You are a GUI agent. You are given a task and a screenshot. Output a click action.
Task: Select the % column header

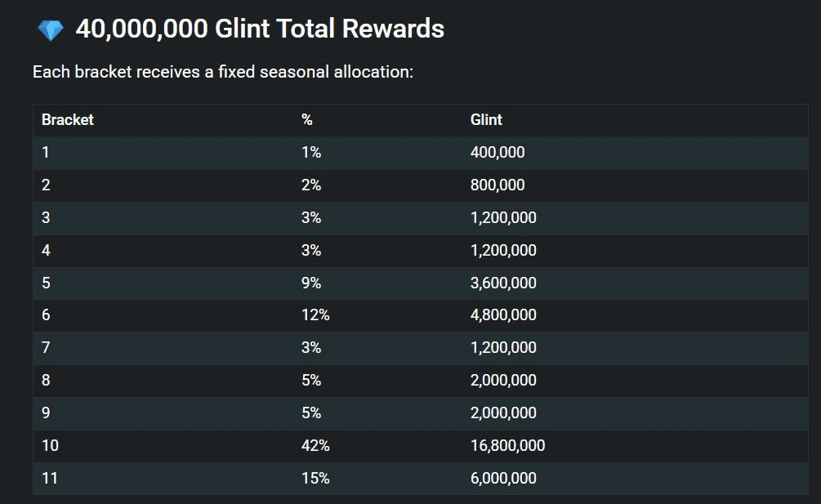(307, 120)
